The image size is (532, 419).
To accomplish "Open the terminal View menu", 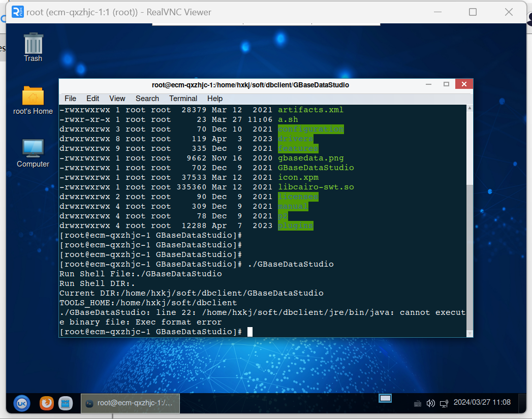I will [x=117, y=99].
